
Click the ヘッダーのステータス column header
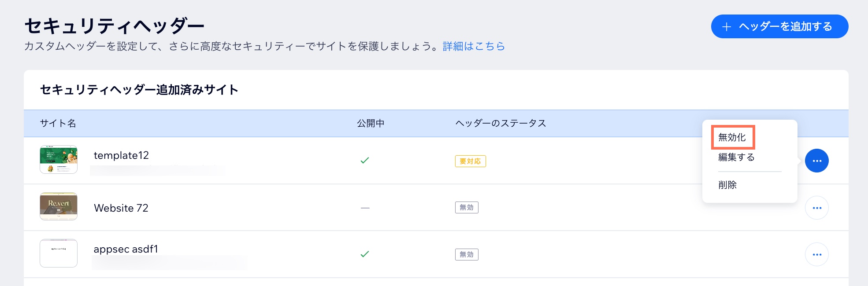tap(501, 124)
